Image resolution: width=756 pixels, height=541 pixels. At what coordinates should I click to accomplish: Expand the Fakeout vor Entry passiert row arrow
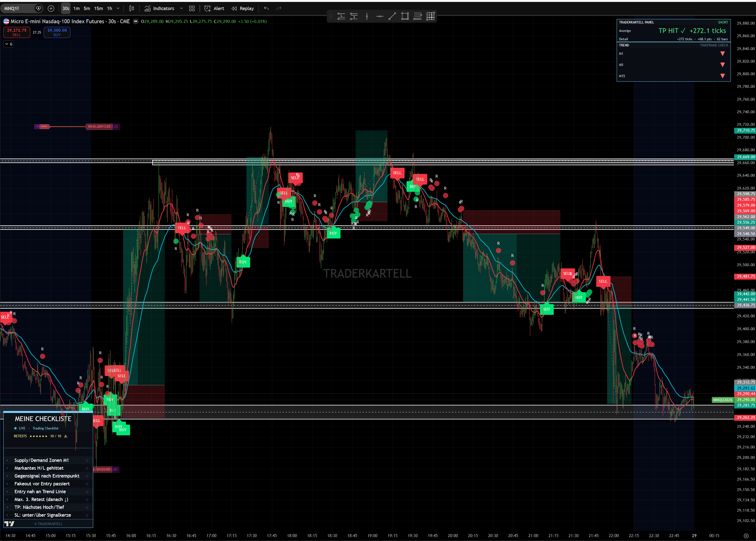(x=7, y=484)
